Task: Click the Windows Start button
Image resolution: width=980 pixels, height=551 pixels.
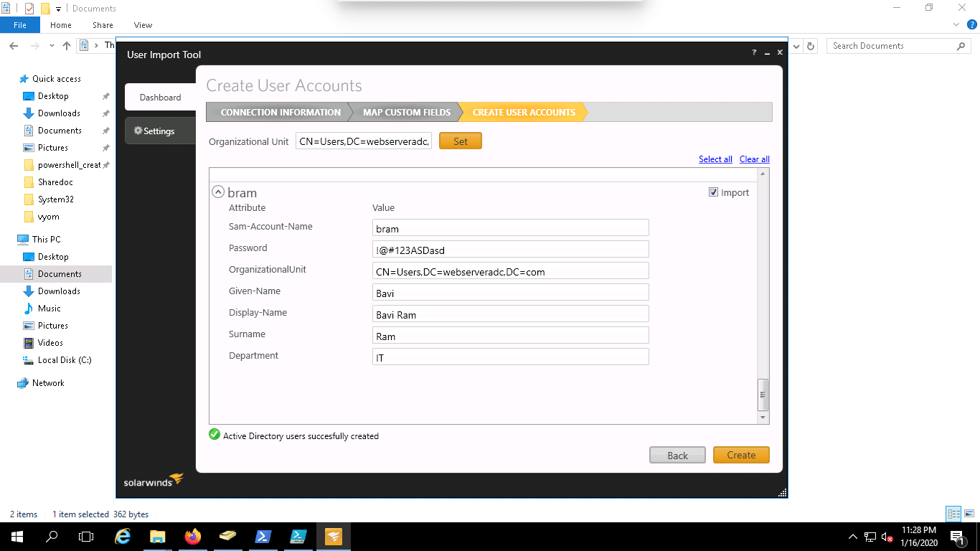Action: tap(17, 537)
